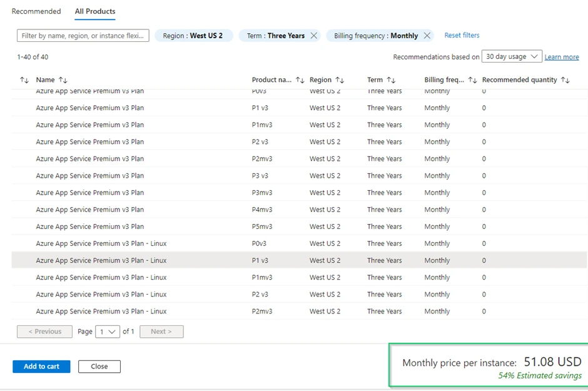Sort the Billing frequency column
Screen dimensions: 588x391
[x=472, y=79]
